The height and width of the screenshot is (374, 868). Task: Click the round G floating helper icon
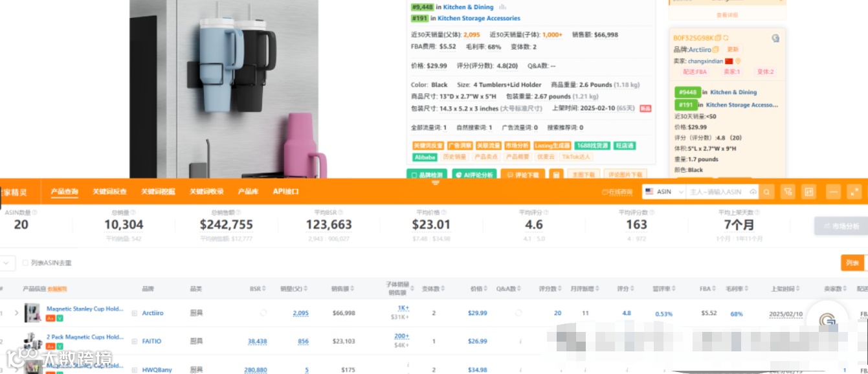click(x=827, y=320)
